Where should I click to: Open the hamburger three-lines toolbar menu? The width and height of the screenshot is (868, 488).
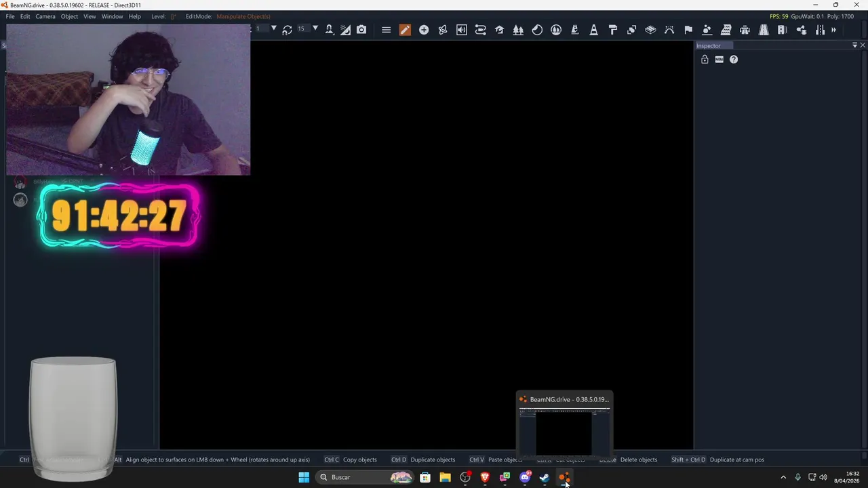(x=386, y=30)
